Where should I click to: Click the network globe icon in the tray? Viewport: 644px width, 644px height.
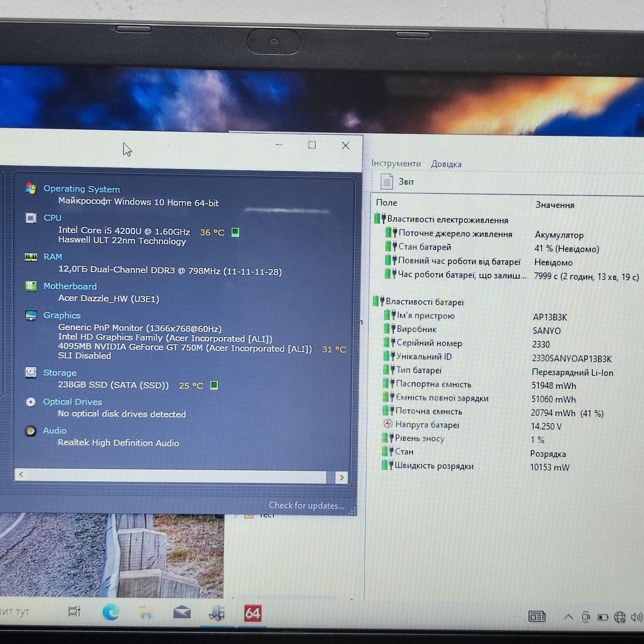point(620,617)
